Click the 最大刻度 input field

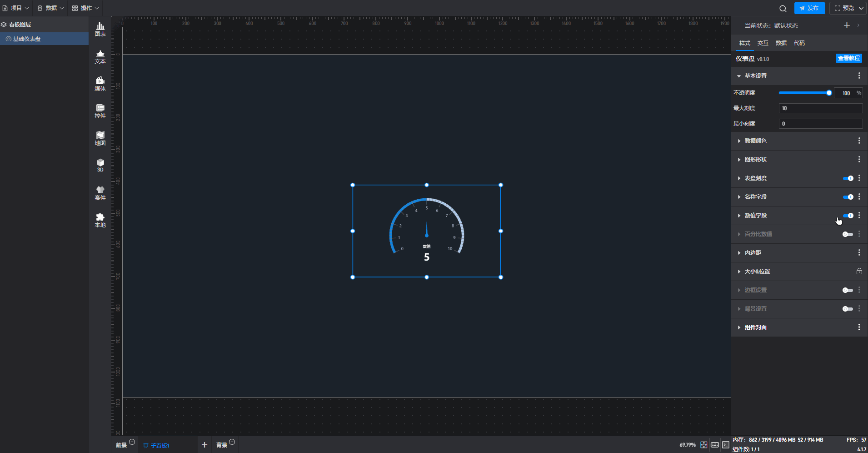[820, 108]
